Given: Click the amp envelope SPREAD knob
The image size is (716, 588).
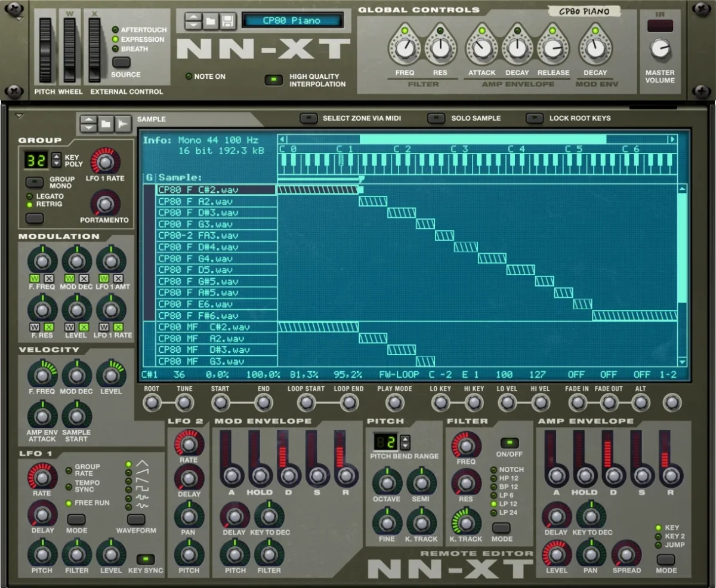Looking at the screenshot, I should (x=626, y=554).
